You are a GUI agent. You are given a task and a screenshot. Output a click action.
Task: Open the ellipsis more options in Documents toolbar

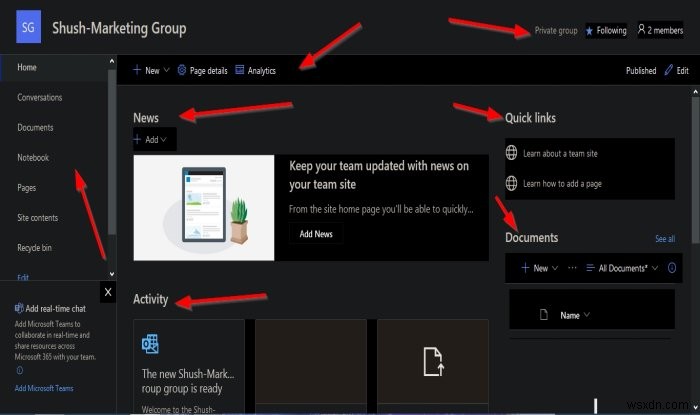tap(572, 268)
